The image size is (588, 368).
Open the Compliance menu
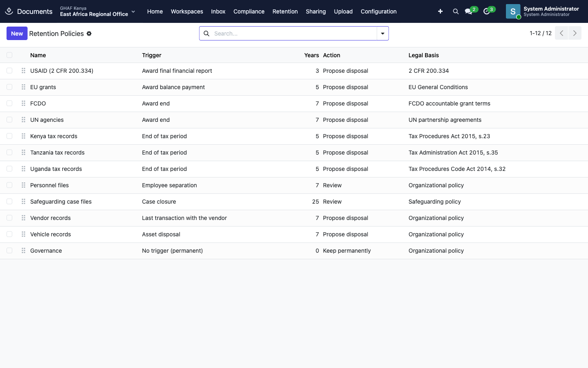click(249, 11)
